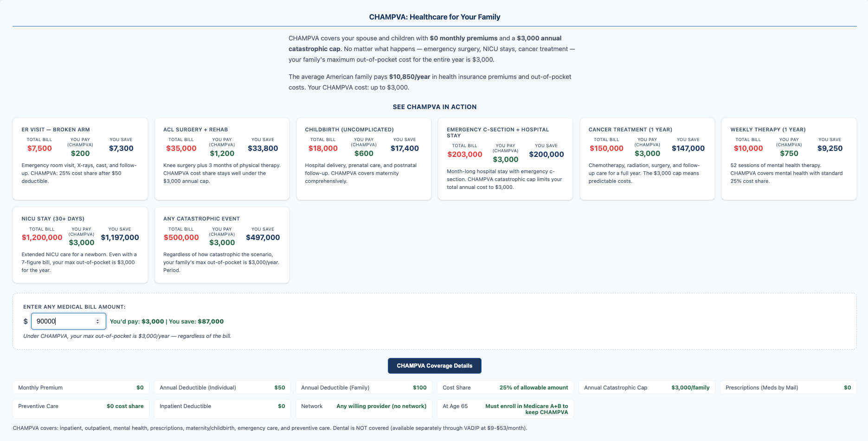Click the '$10,850/year' average cost figure
Image resolution: width=868 pixels, height=441 pixels.
pyautogui.click(x=410, y=77)
